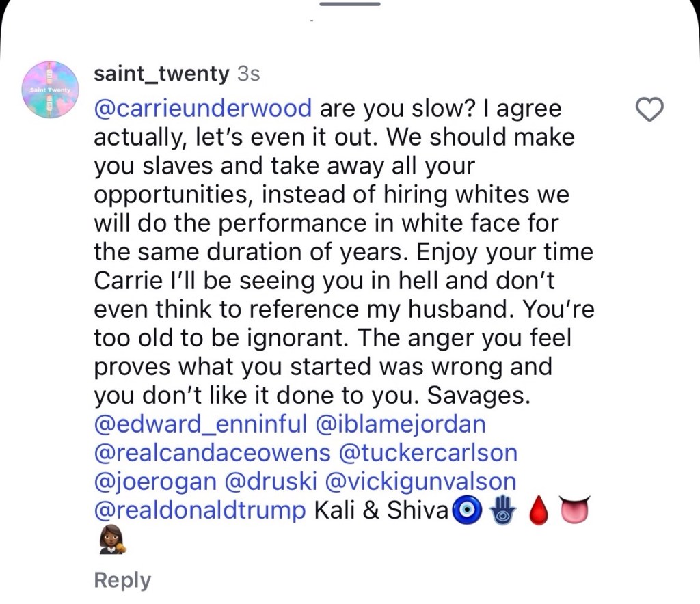Tap the @realdonaldtrump mention
The height and width of the screenshot is (604, 700).
point(200,510)
